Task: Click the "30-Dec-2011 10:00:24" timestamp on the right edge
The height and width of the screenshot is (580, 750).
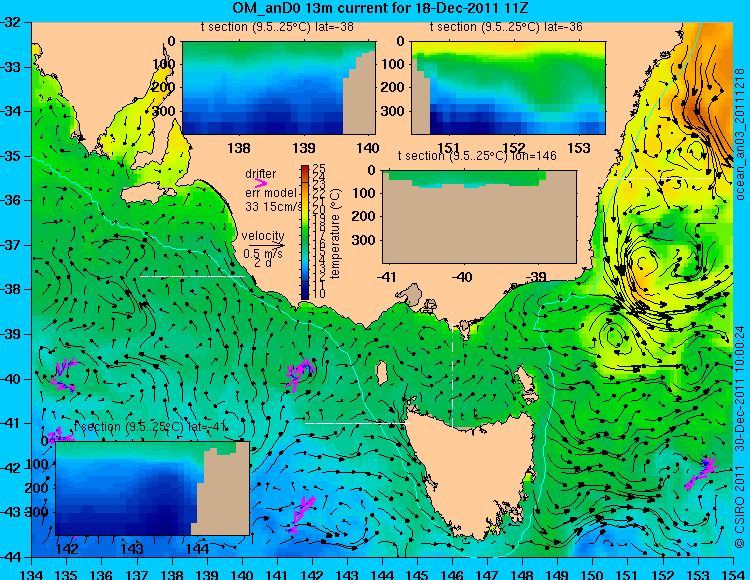Action: click(740, 388)
